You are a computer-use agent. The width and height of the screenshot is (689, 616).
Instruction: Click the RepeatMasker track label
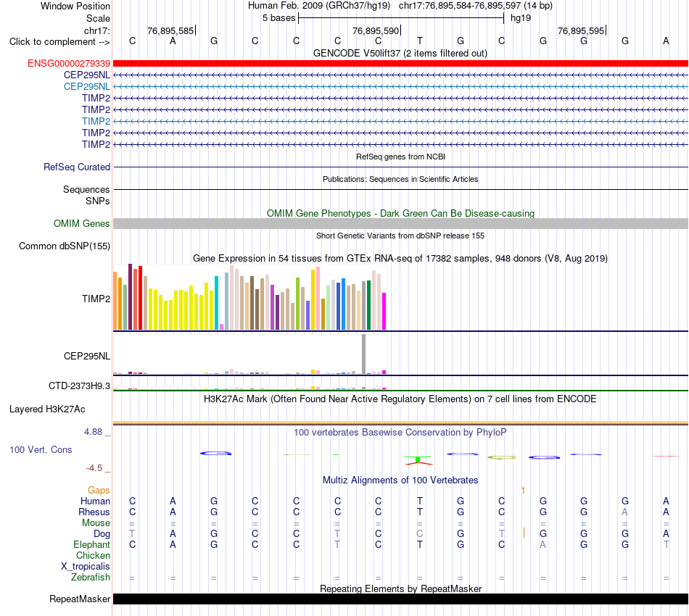(x=80, y=599)
